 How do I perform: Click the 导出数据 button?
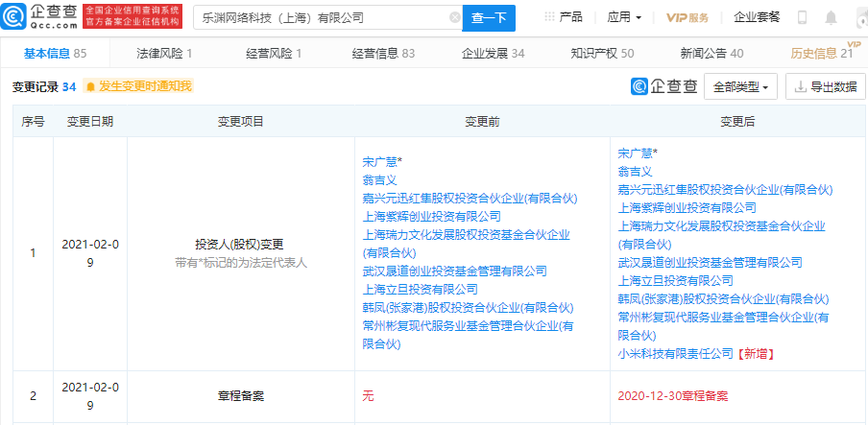826,87
